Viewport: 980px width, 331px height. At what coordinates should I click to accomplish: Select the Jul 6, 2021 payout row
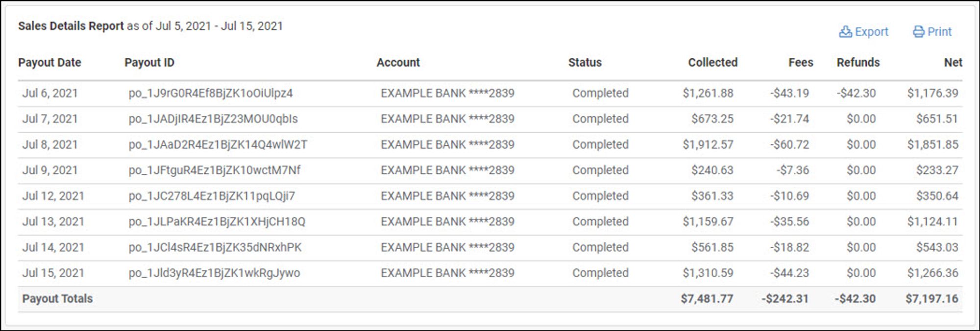coord(490,94)
